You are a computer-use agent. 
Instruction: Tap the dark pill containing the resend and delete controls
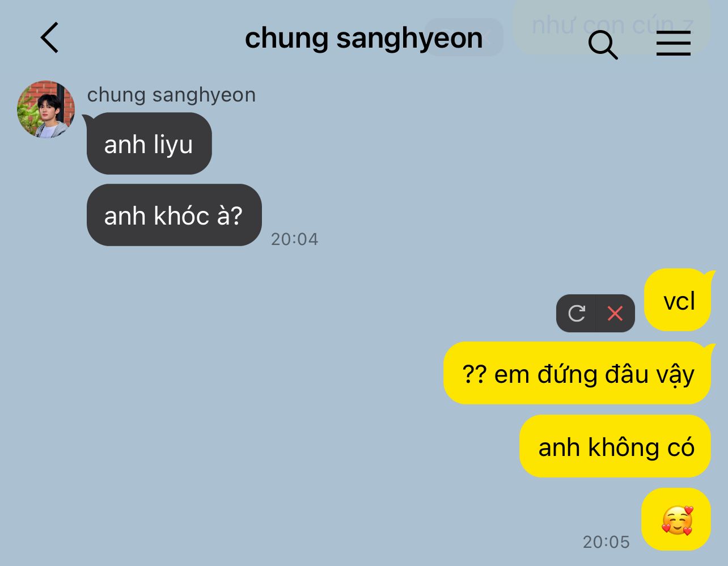595,313
